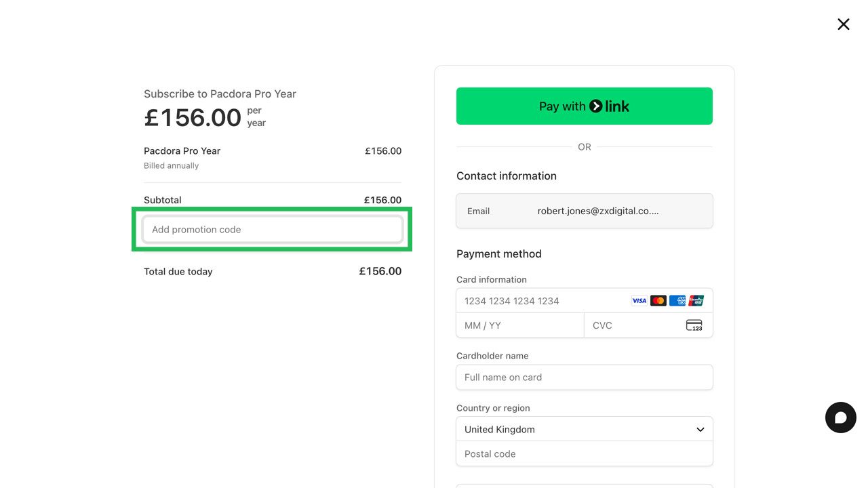This screenshot has width=868, height=488.
Task: Click the Visa card brand icon
Action: [639, 300]
